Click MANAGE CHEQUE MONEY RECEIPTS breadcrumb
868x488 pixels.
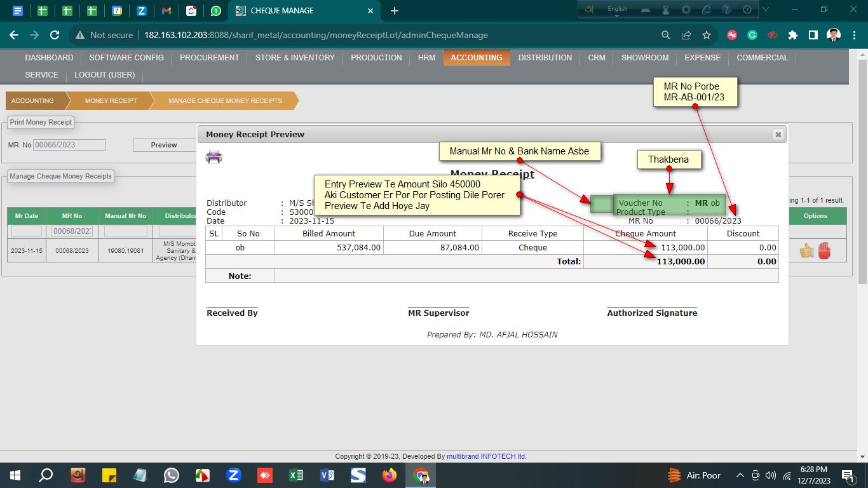click(225, 100)
